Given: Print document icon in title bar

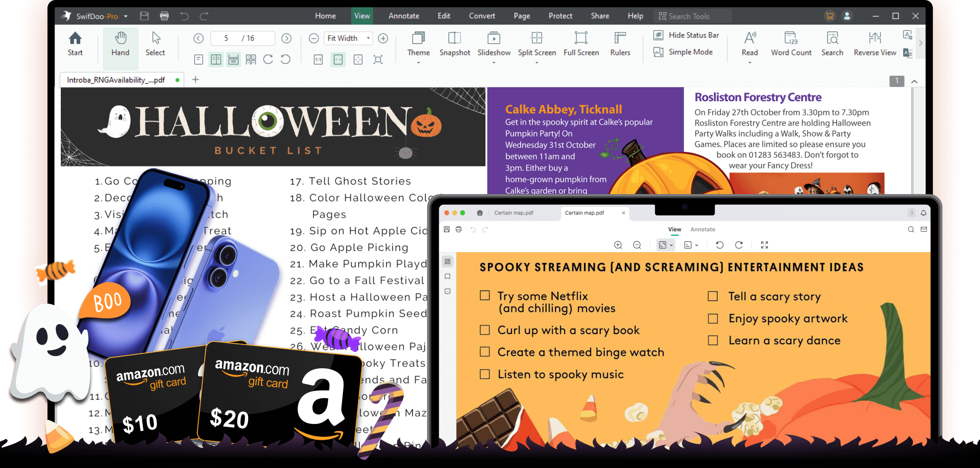Looking at the screenshot, I should point(164,16).
